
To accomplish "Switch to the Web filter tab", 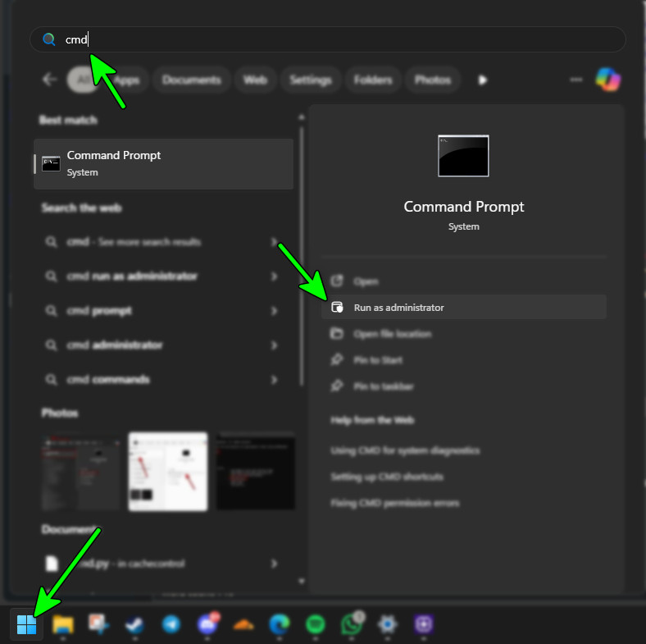I will 255,80.
